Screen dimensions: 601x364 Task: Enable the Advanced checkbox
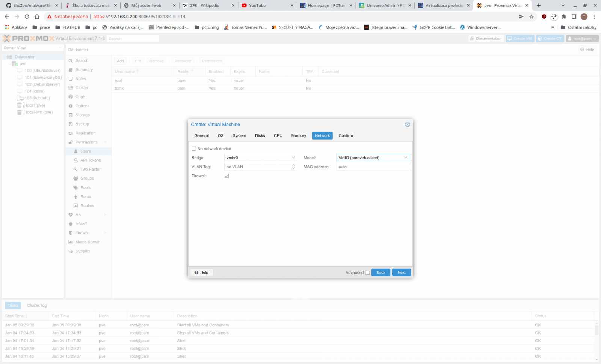367,273
